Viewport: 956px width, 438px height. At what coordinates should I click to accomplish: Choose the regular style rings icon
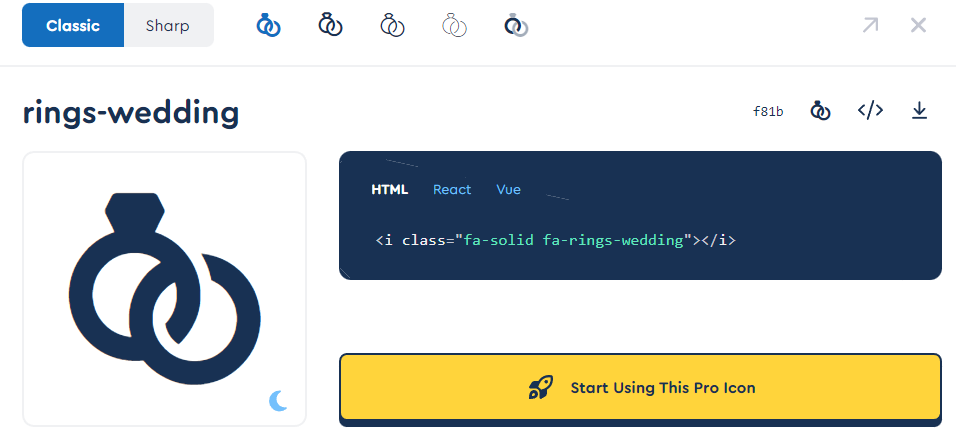coord(330,26)
